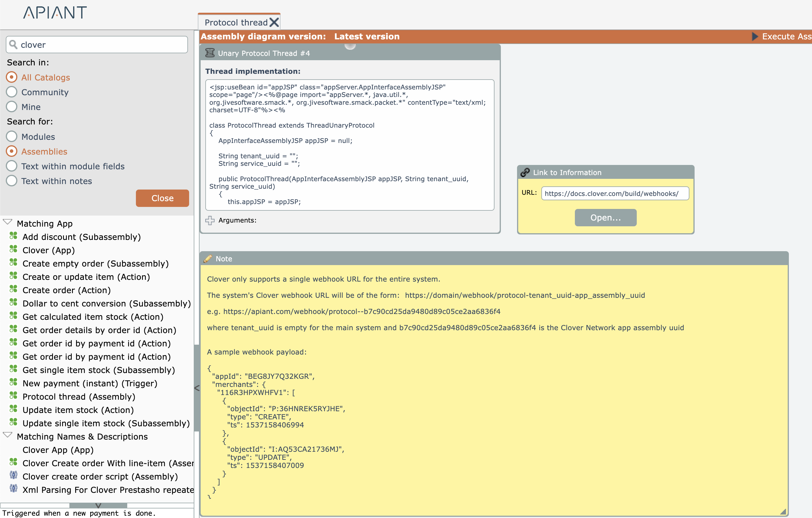Click the orange Close button
Screen dimensions: 812x518
[x=162, y=198]
